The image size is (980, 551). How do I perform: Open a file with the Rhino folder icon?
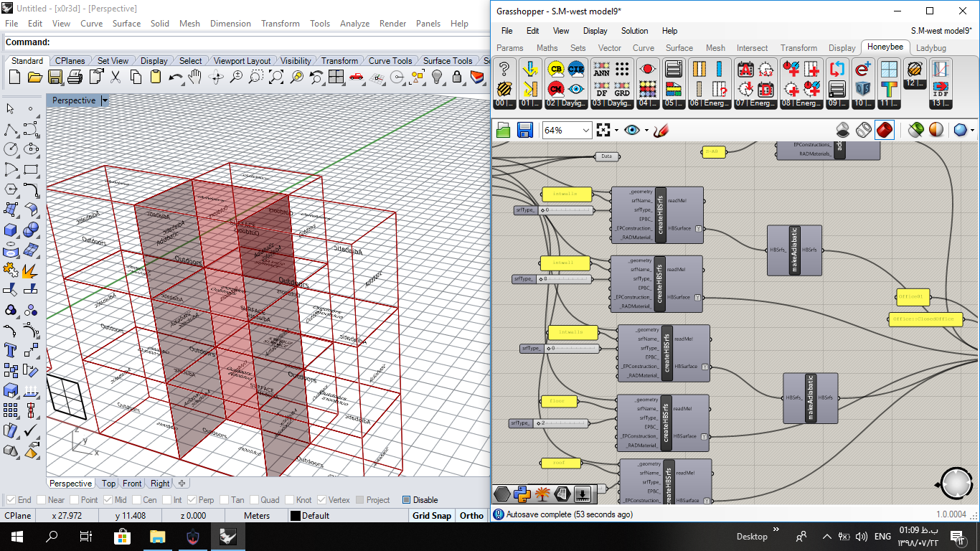[35, 77]
